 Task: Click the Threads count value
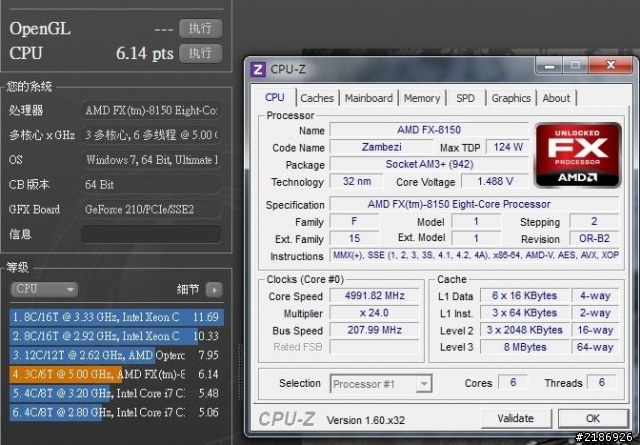602,383
